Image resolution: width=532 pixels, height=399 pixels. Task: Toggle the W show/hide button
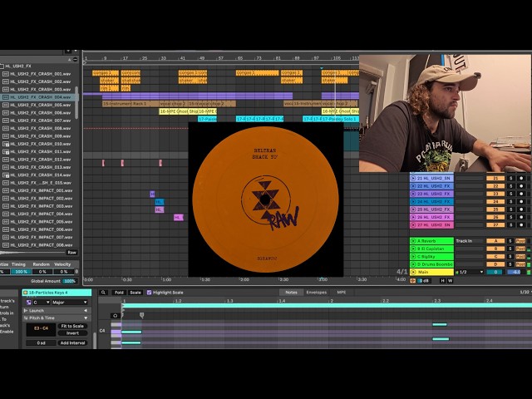click(x=451, y=281)
